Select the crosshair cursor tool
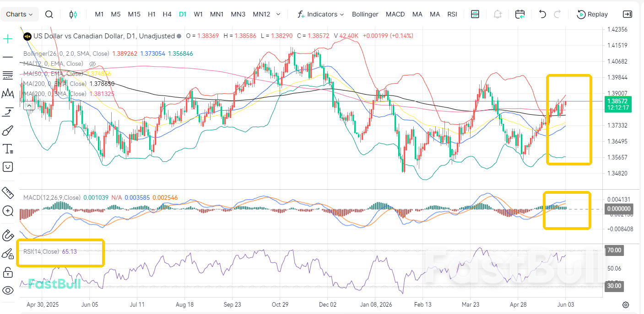 [8, 39]
